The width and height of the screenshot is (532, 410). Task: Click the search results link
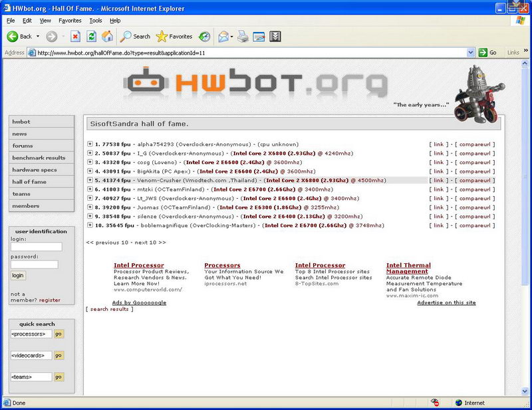coord(109,309)
